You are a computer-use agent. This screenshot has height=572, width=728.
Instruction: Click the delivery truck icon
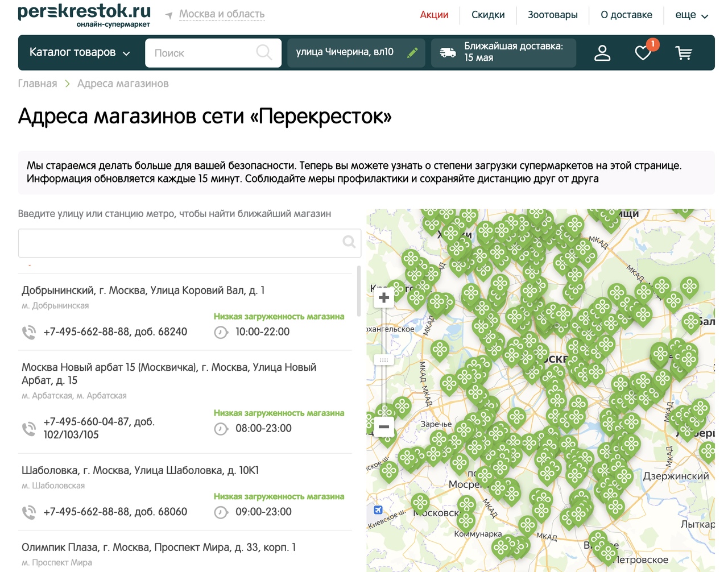click(x=448, y=52)
